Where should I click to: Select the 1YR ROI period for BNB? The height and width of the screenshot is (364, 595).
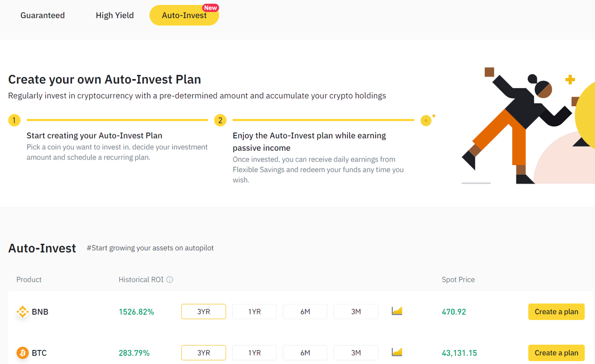(254, 311)
